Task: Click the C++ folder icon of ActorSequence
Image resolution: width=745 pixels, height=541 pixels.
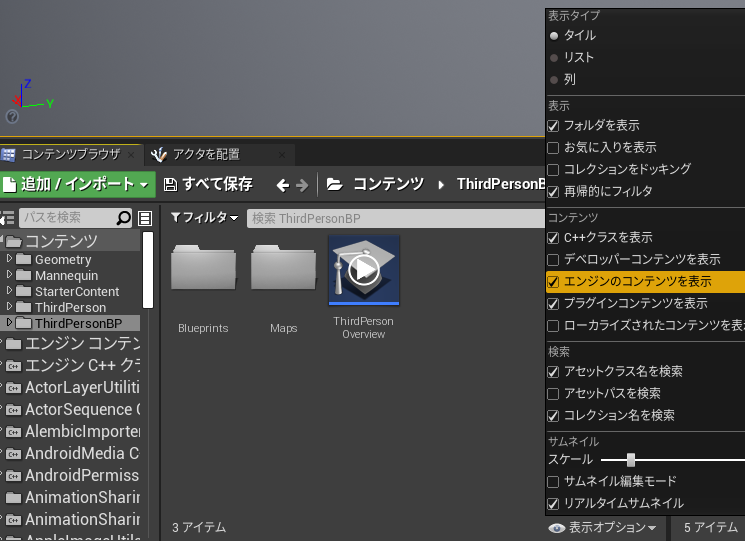Action: (14, 410)
